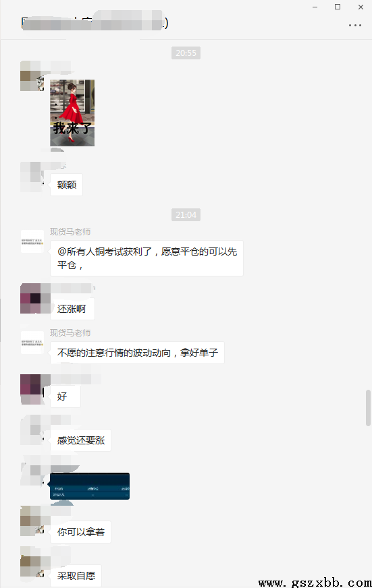The height and width of the screenshot is (588, 372).
Task: Click the avatar next to 采取自愿
Action: (x=32, y=562)
